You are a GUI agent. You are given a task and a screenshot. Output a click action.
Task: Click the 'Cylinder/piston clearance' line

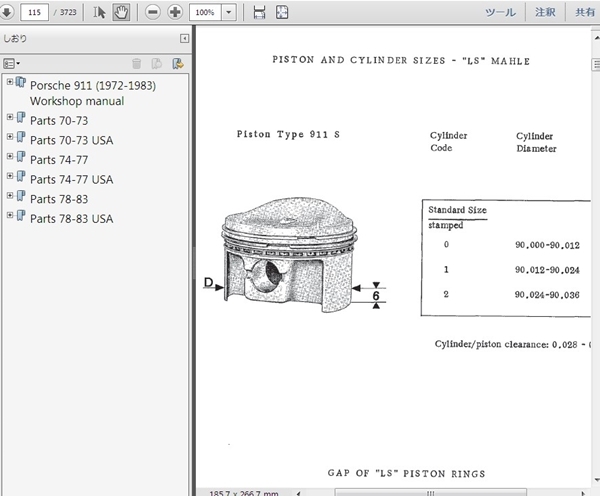tap(513, 344)
